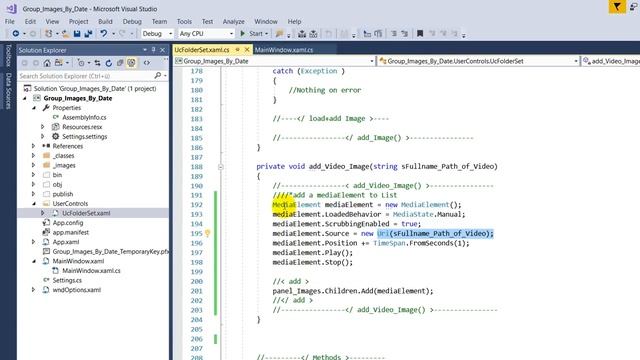The width and height of the screenshot is (640, 360).
Task: Switch to MainWindow.xaml.cs tab
Action: tap(284, 50)
